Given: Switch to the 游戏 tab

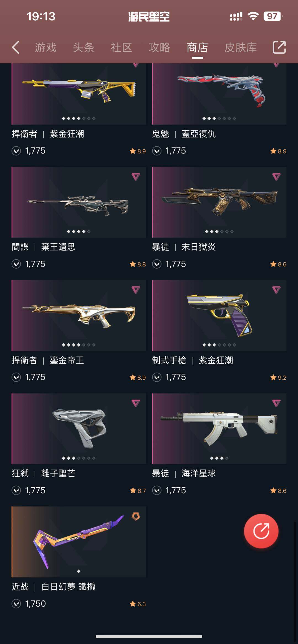Looking at the screenshot, I should [46, 47].
